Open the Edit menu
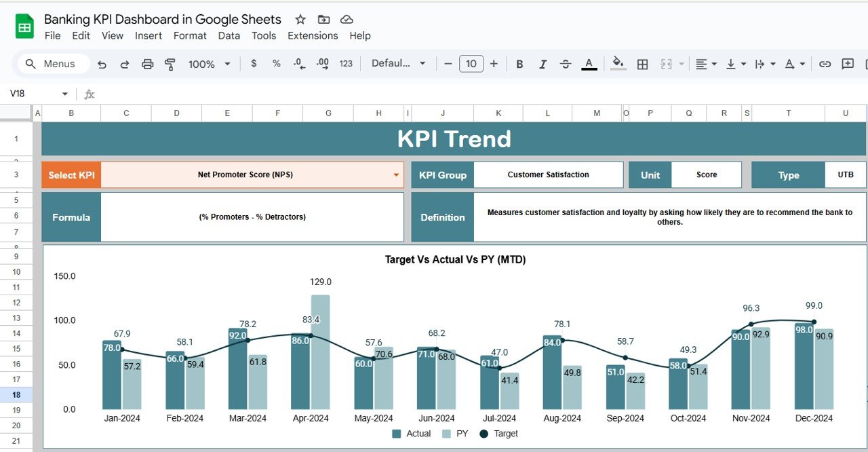This screenshot has width=868, height=452. tap(81, 35)
